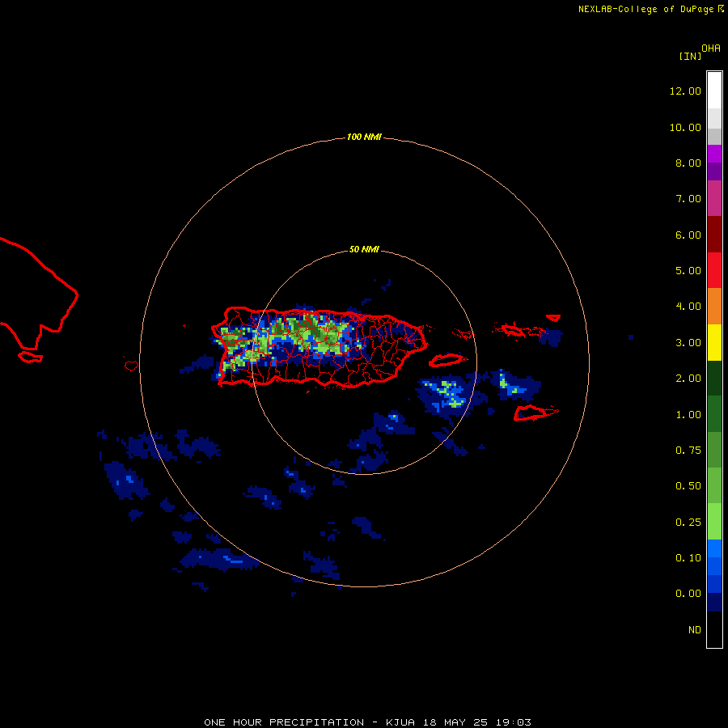
Task: Select the green swatch between 1.00 and 0.75
Action: pyautogui.click(x=714, y=450)
